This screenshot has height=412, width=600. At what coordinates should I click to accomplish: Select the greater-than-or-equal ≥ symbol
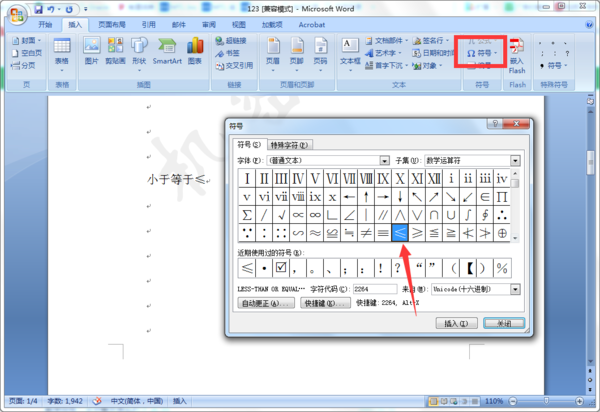click(417, 233)
